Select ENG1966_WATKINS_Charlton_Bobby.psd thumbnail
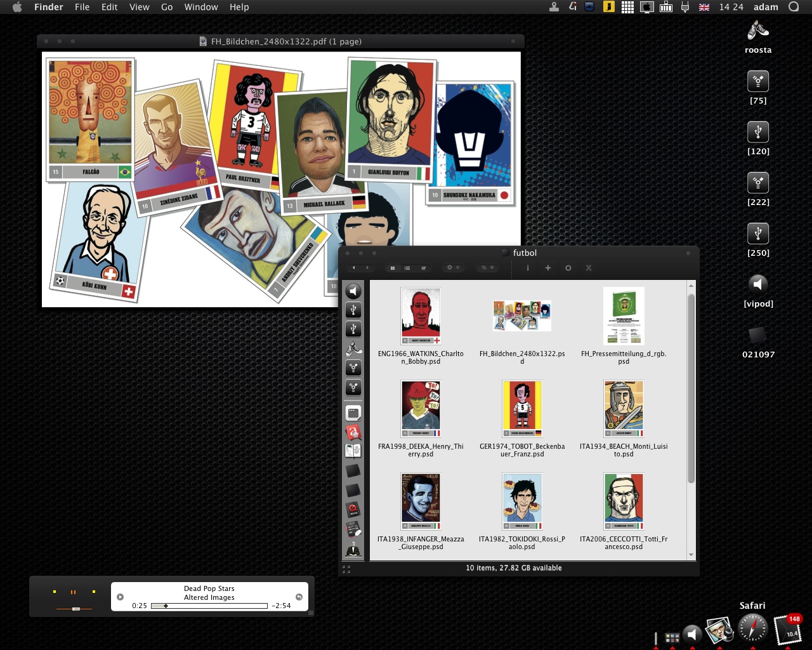812x650 pixels. (421, 315)
